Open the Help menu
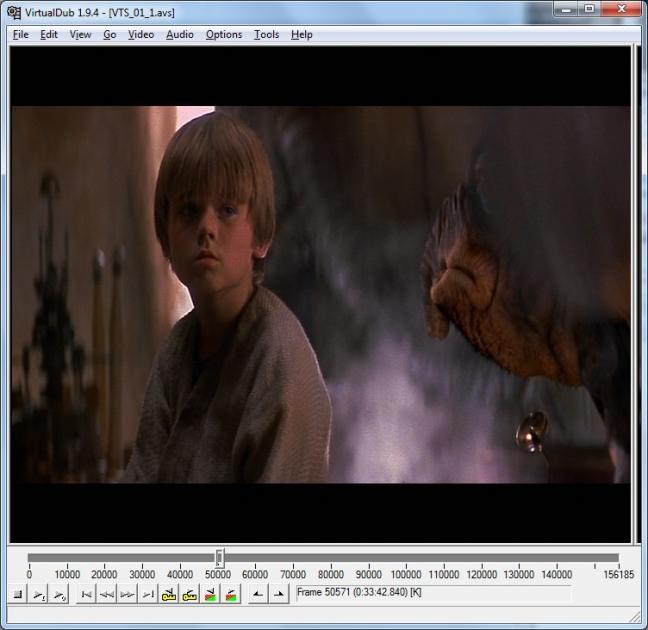Viewport: 648px width, 630px height. 302,35
